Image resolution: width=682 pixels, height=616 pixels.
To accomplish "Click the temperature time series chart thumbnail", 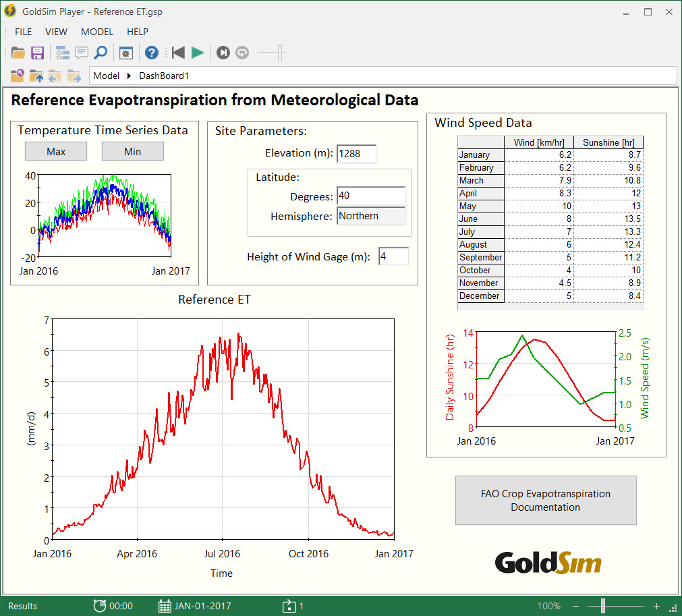I will 105,216.
